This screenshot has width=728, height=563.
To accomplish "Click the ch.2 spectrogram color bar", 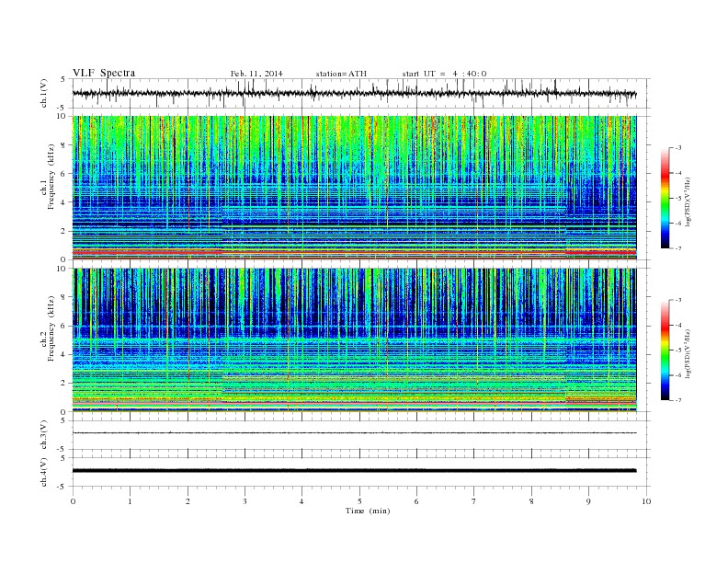I will pos(665,350).
